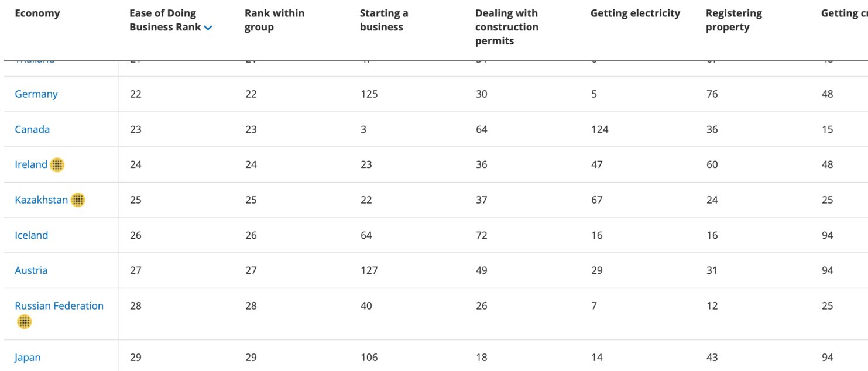This screenshot has width=868, height=371.
Task: Open the Russian Federation economy link
Action: pyautogui.click(x=59, y=305)
